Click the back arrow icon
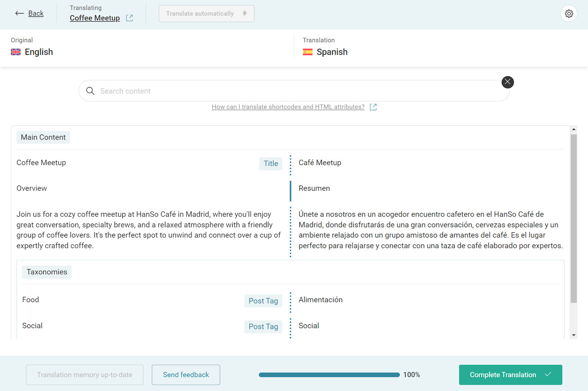 click(19, 13)
